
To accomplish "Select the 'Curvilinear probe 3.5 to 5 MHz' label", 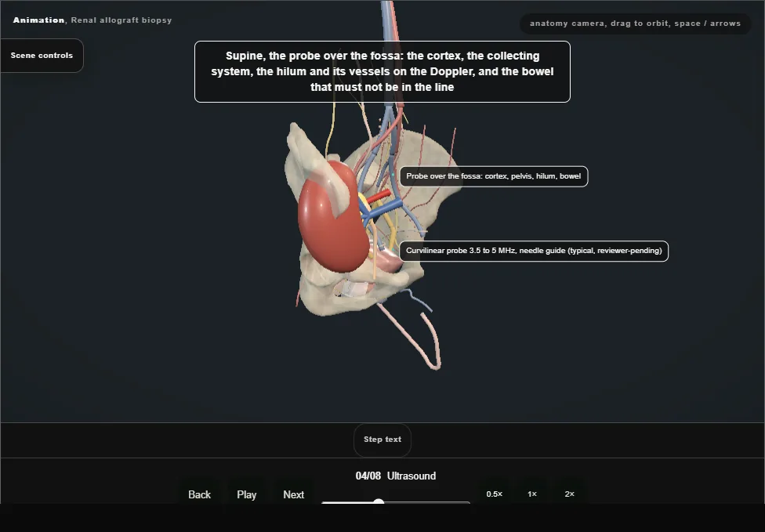I will (535, 252).
